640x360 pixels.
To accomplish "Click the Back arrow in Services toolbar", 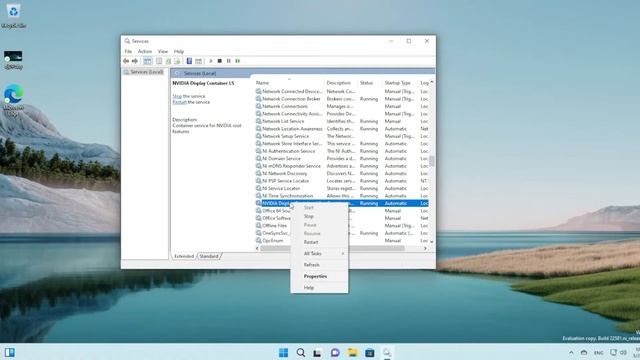I will [x=126, y=61].
